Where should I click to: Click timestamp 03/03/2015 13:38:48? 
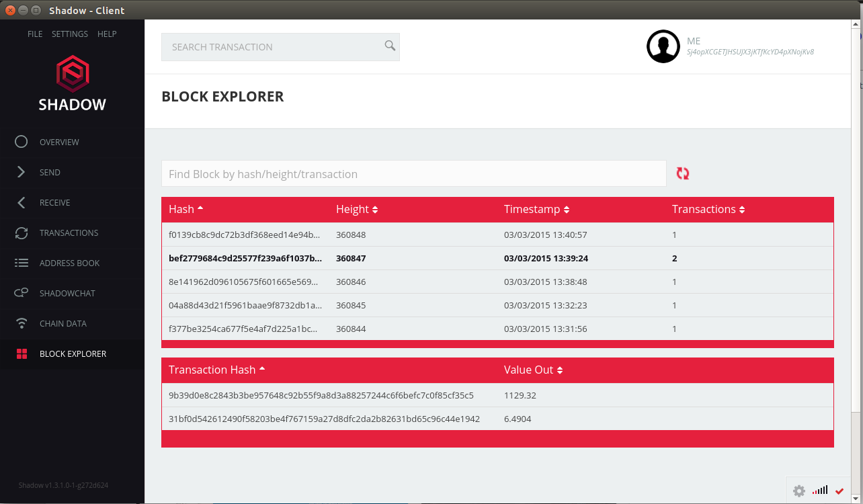click(546, 282)
